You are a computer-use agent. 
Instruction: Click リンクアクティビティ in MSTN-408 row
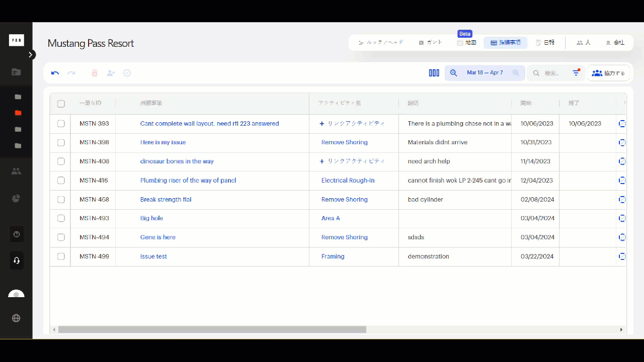point(352,161)
